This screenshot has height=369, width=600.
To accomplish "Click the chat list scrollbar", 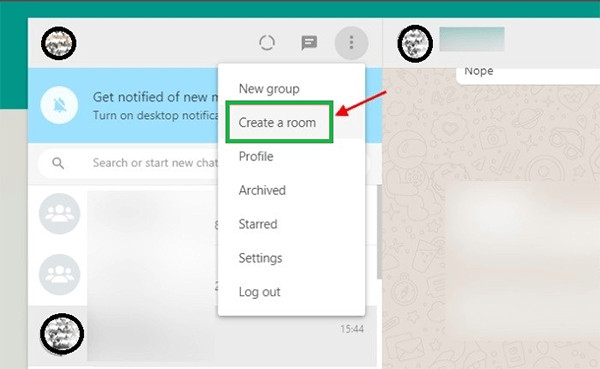I will 379,232.
